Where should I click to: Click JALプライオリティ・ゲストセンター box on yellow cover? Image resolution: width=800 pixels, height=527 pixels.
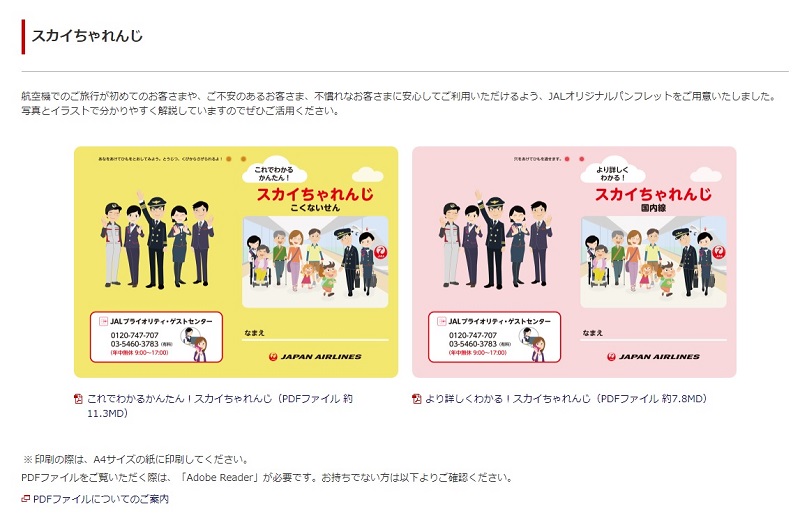pyautogui.click(x=156, y=337)
